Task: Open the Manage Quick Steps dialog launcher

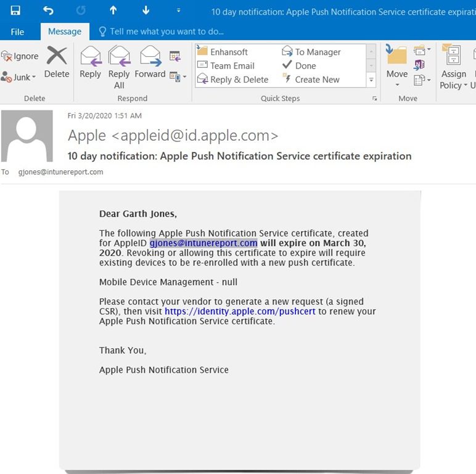Action: (375, 99)
